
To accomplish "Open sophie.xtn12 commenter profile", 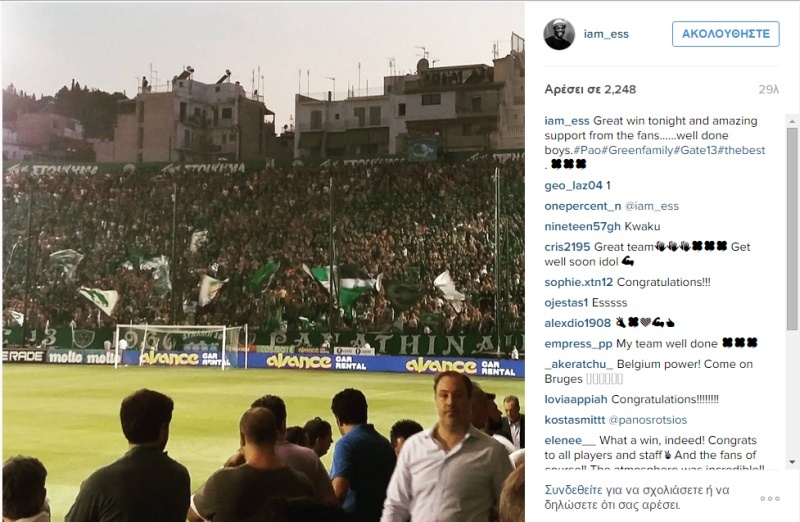I will (x=579, y=282).
